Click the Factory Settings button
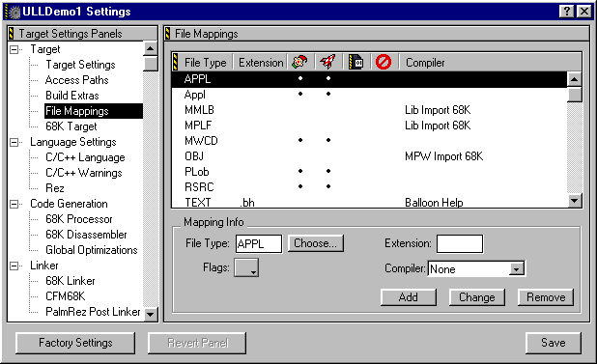 pos(75,343)
